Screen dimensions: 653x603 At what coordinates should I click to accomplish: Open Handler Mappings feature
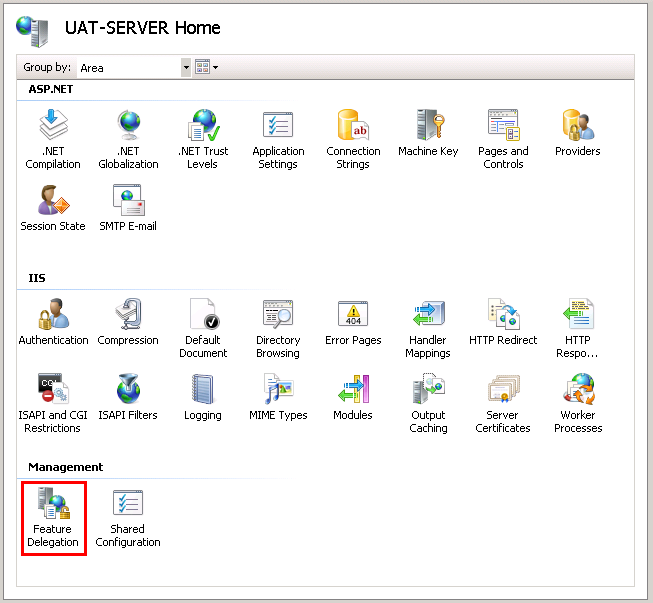tap(428, 328)
